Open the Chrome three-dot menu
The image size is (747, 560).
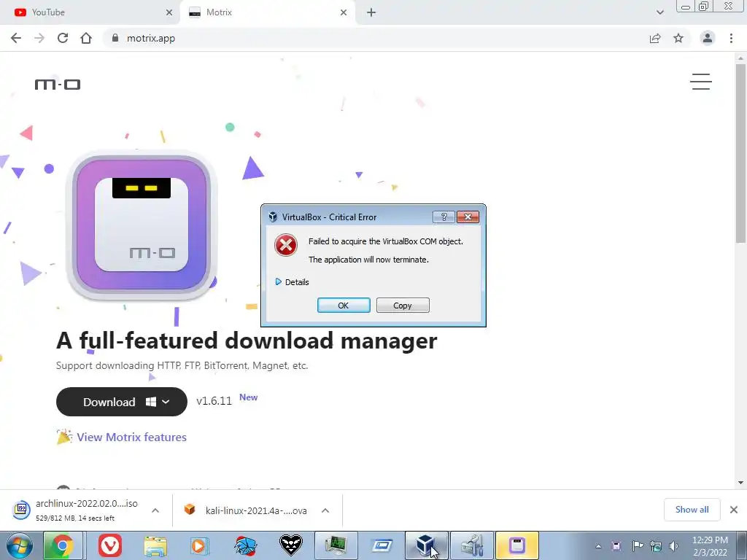click(x=731, y=38)
